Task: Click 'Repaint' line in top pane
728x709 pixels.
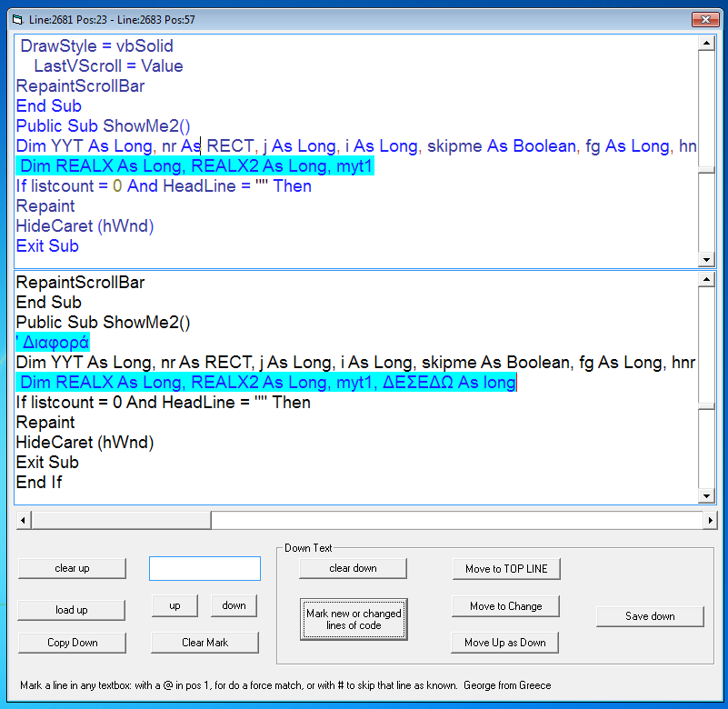Action: click(45, 205)
